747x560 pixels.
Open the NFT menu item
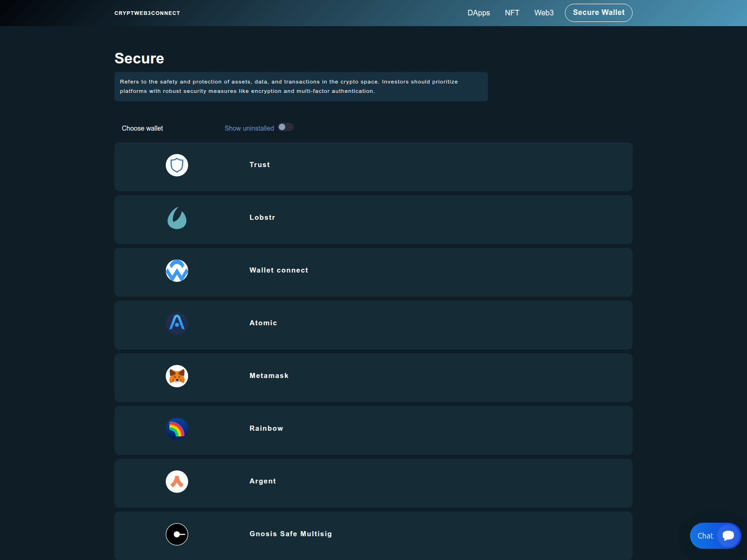click(512, 13)
